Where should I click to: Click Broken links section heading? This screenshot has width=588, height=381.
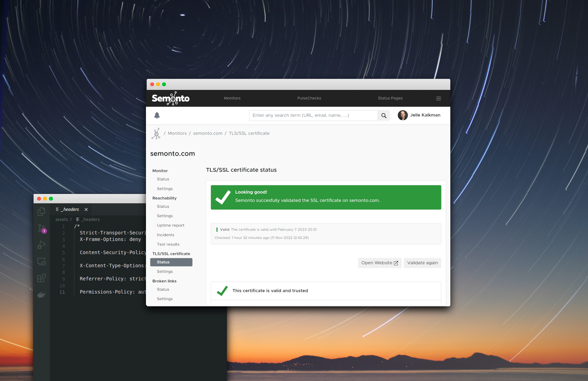pos(164,281)
